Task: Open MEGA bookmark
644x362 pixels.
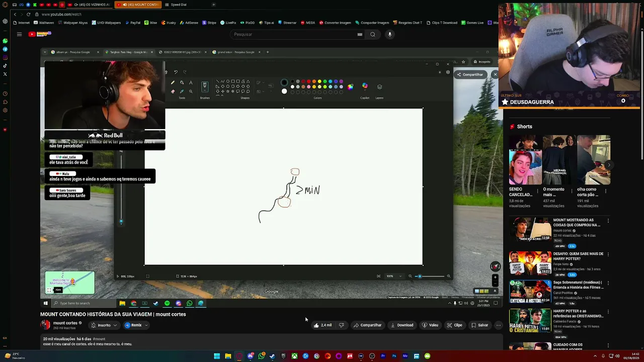Action: pyautogui.click(x=308, y=23)
